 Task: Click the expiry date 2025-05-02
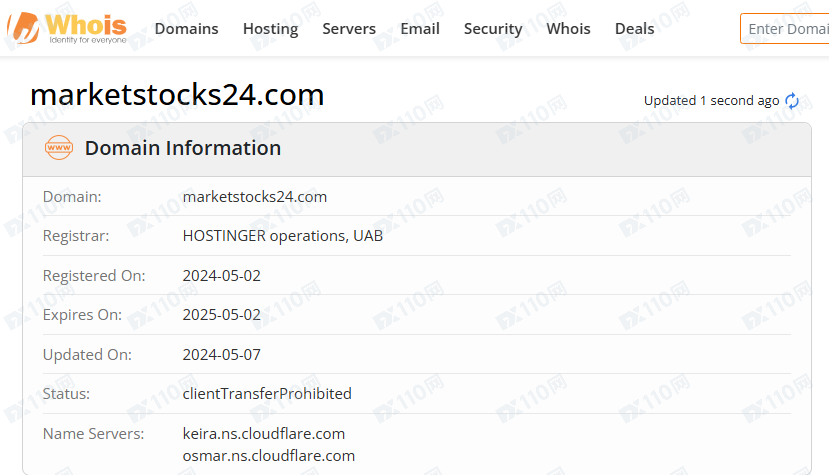coord(222,315)
